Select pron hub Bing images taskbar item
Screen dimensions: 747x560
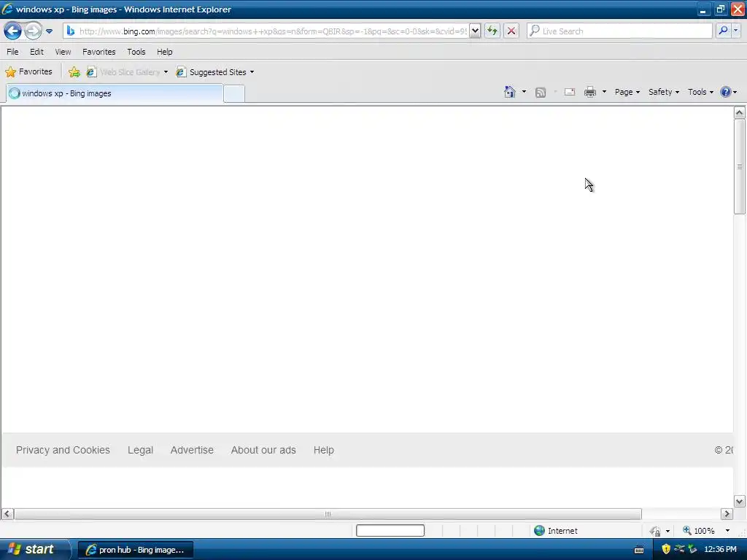point(135,550)
